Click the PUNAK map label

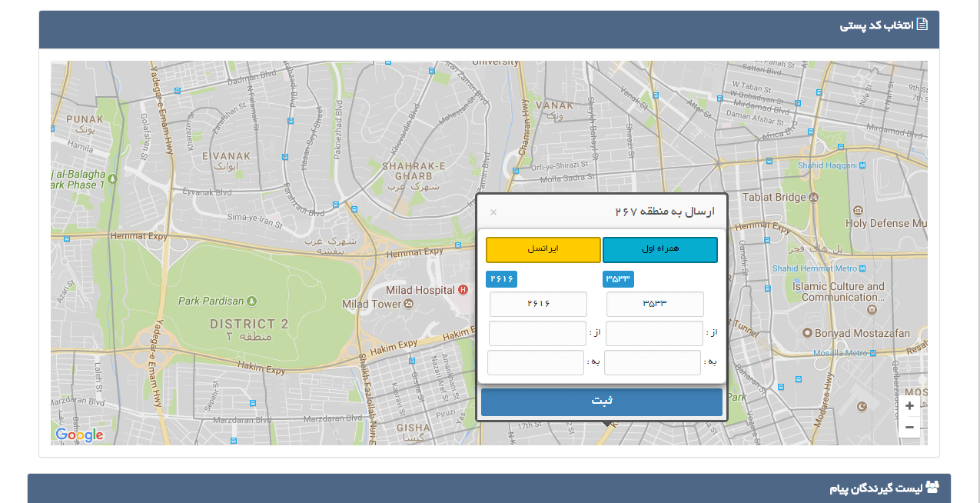pos(85,119)
